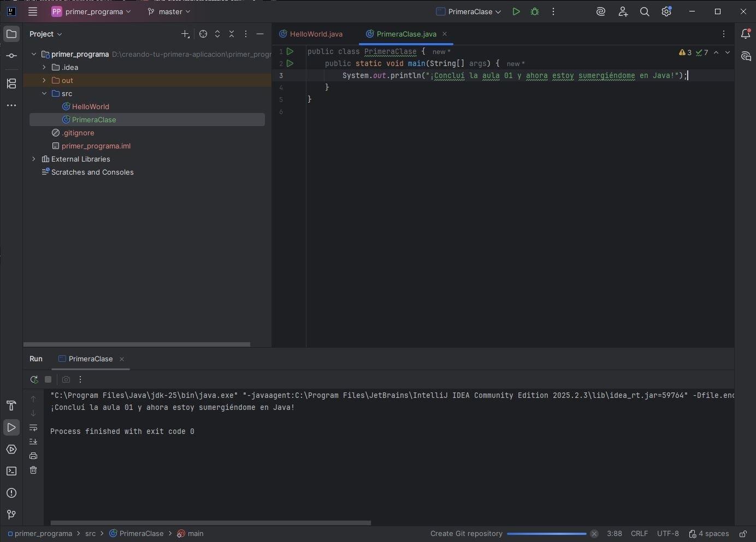
Task: Open the PrimeraClase run configuration dropdown
Action: click(x=469, y=11)
